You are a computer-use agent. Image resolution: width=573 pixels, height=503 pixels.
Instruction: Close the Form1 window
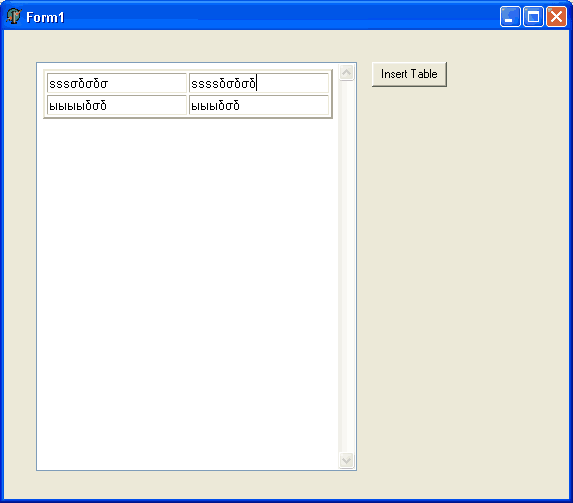[x=556, y=17]
